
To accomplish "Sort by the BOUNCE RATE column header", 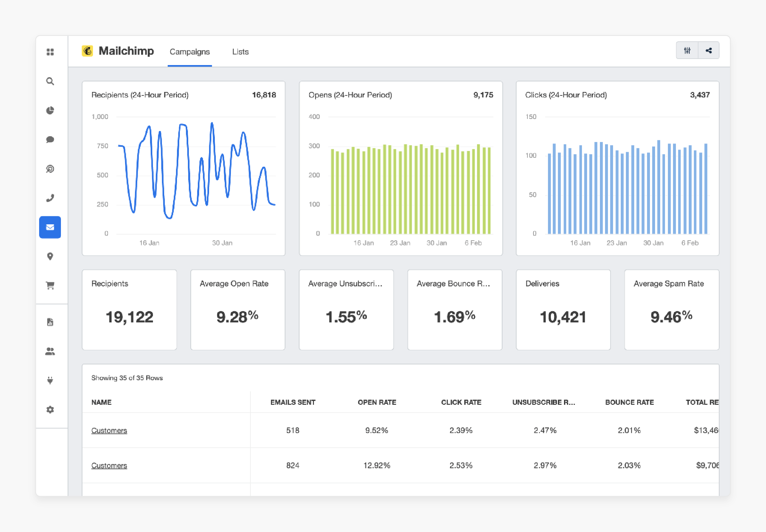I will pos(629,402).
